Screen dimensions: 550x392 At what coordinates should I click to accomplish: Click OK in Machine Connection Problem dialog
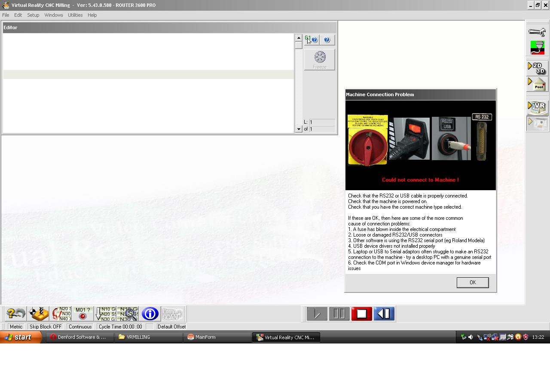tap(473, 283)
